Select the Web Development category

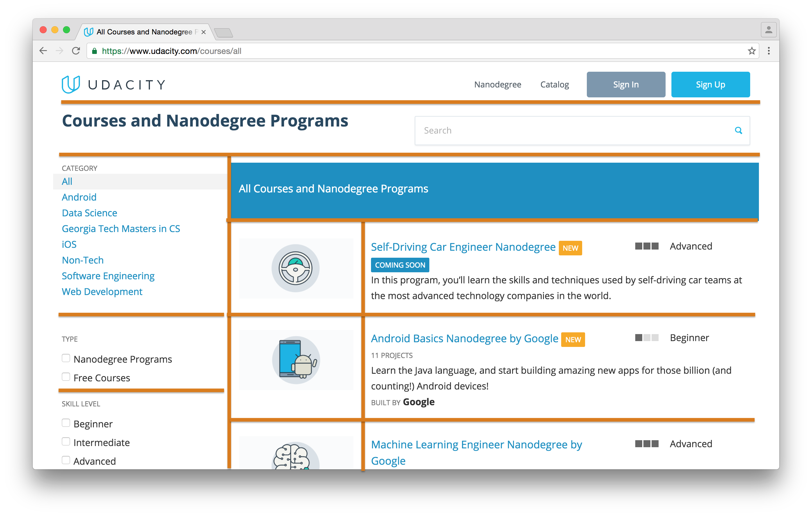[102, 292]
